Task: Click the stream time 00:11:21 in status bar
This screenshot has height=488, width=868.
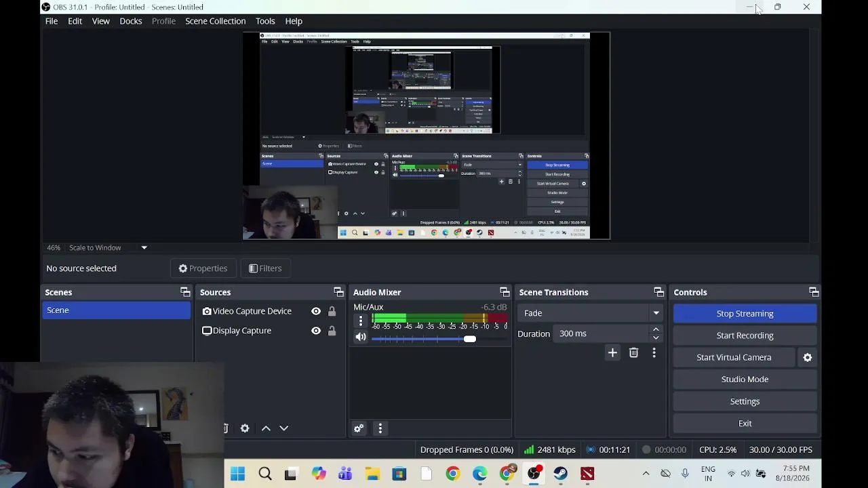Action: point(614,449)
